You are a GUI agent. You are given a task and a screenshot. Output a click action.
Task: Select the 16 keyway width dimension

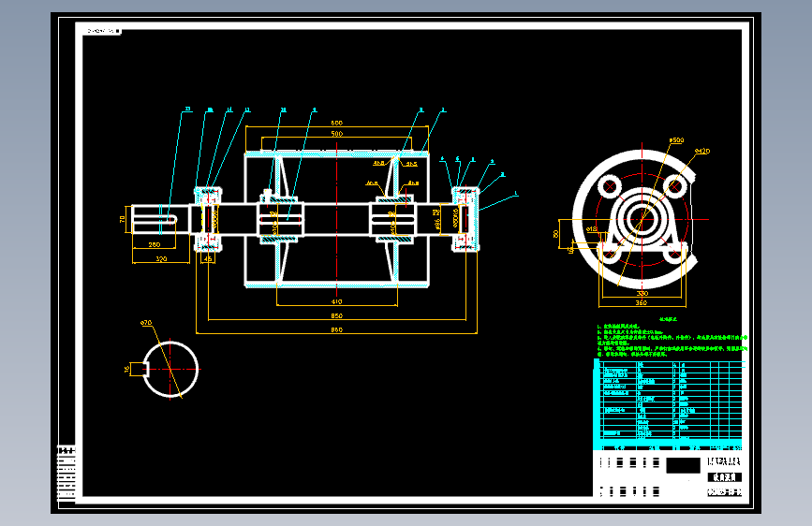click(126, 369)
